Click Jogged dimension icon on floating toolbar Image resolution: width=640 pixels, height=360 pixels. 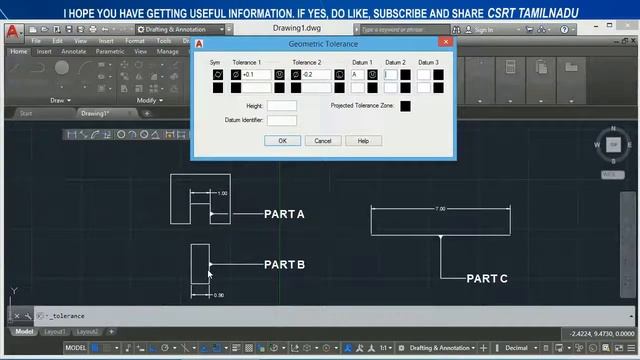click(x=133, y=134)
